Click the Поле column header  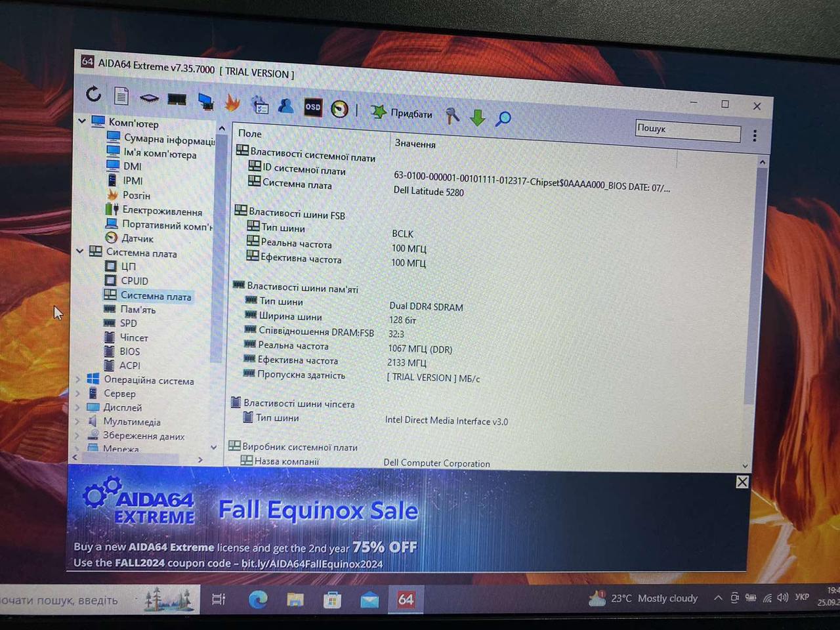250,133
